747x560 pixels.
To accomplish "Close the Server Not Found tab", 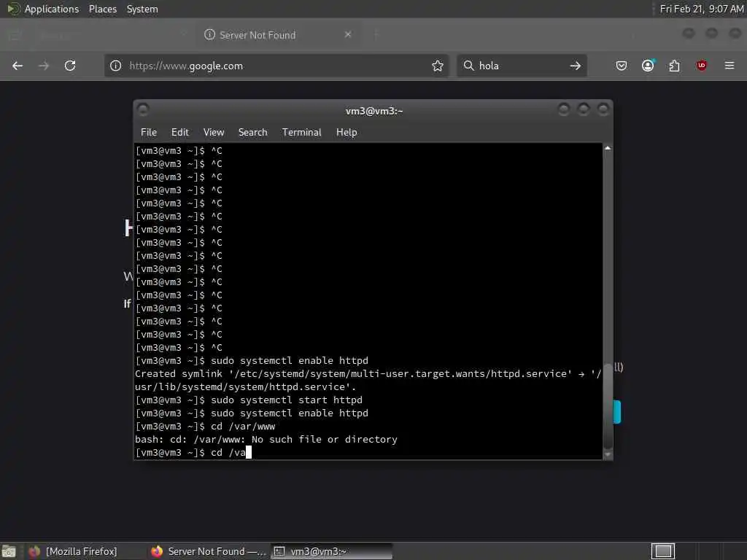I will (x=348, y=34).
